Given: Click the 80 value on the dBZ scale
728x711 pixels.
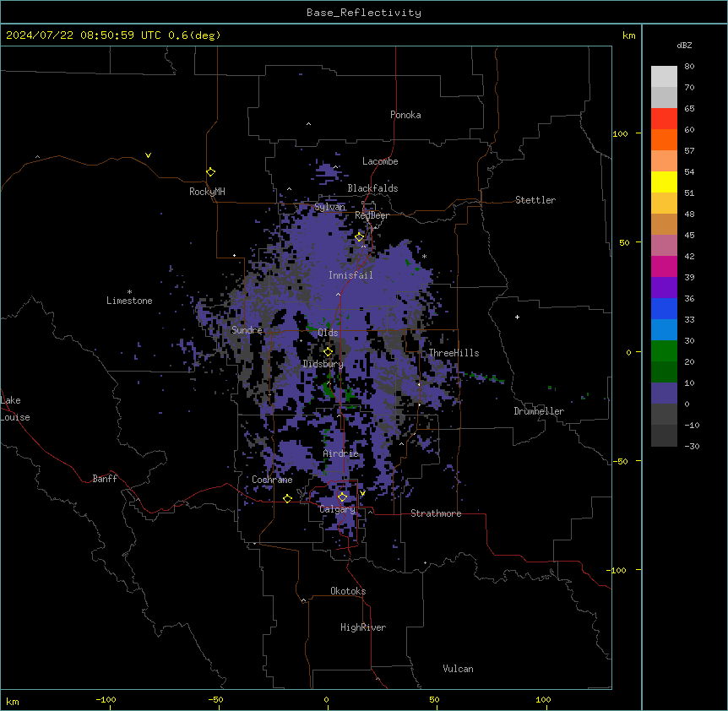Looking at the screenshot, I should pyautogui.click(x=689, y=67).
